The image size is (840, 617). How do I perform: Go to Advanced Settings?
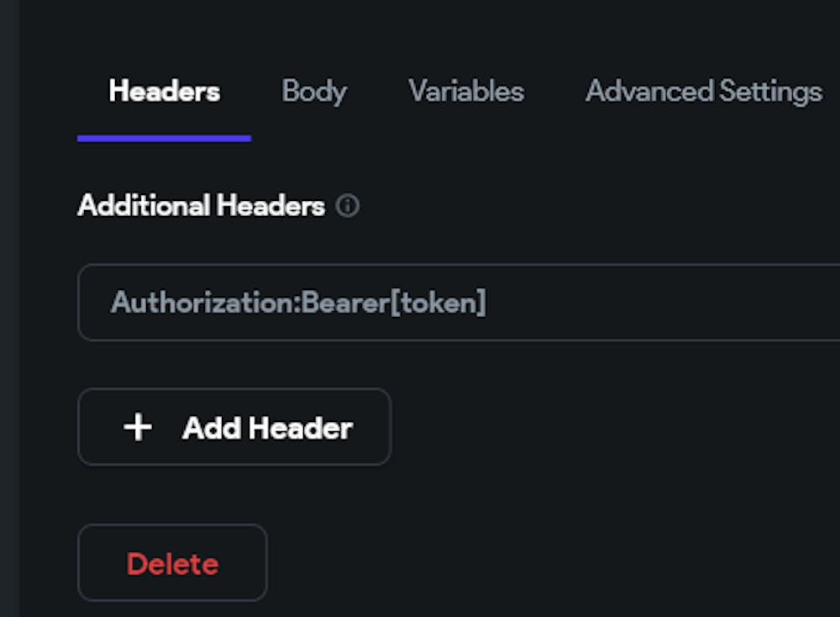pos(704,92)
